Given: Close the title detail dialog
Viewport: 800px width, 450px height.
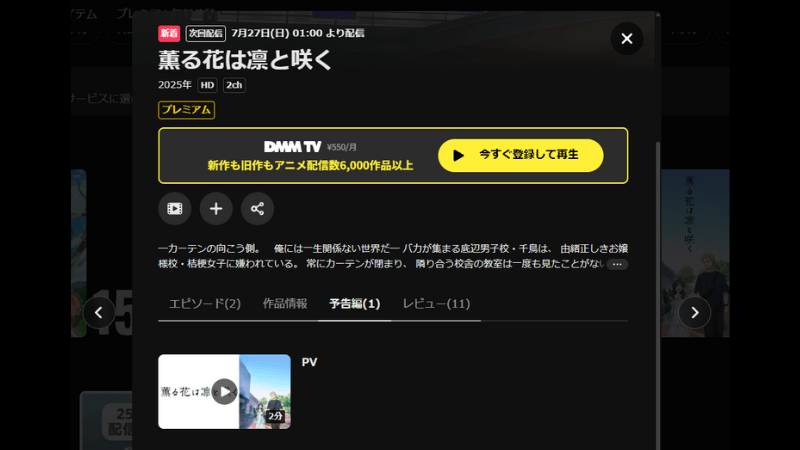Looking at the screenshot, I should pyautogui.click(x=627, y=39).
